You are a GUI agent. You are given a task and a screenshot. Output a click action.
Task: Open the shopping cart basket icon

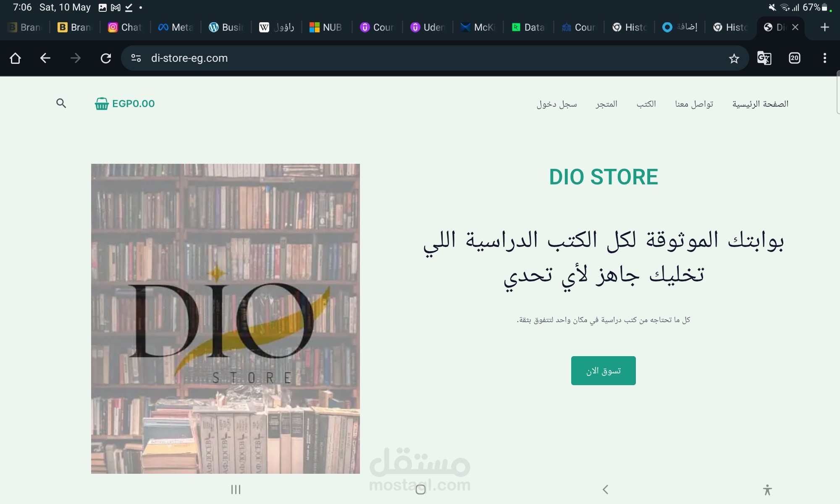tap(102, 103)
